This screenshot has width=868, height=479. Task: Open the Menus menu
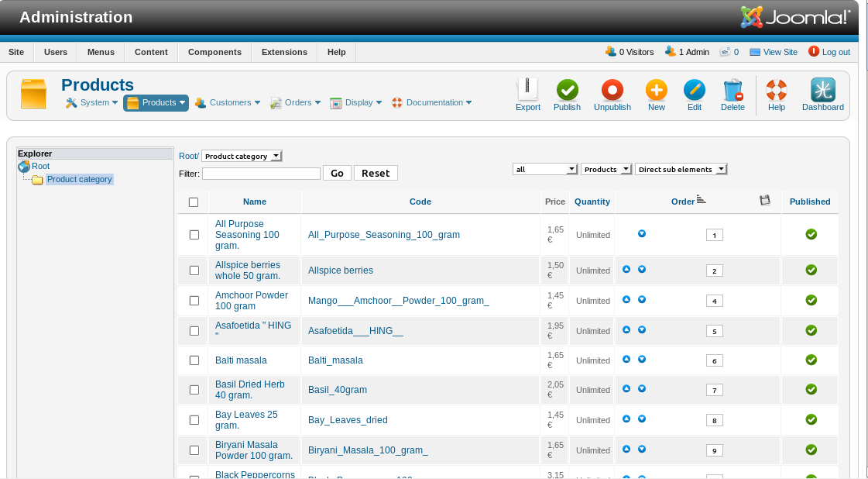point(101,52)
